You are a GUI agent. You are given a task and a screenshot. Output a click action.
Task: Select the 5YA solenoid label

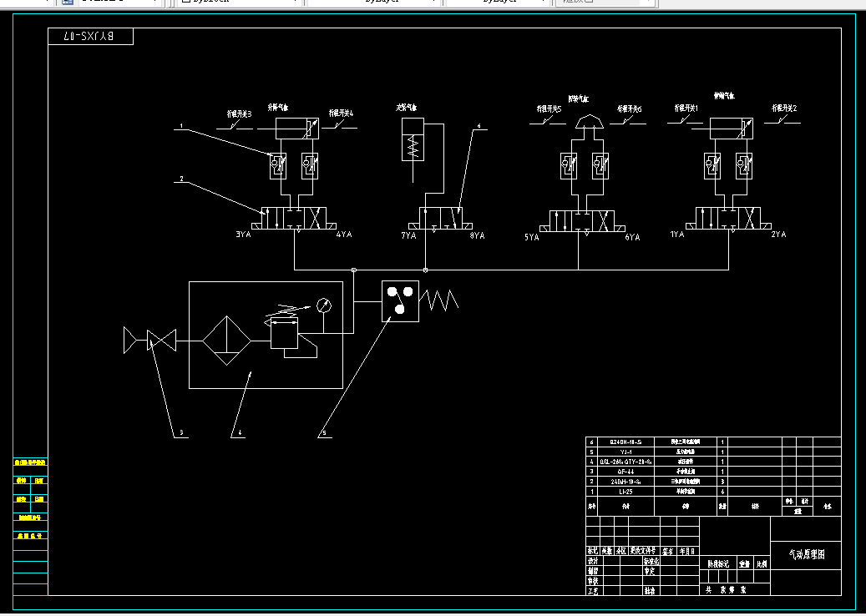(531, 237)
